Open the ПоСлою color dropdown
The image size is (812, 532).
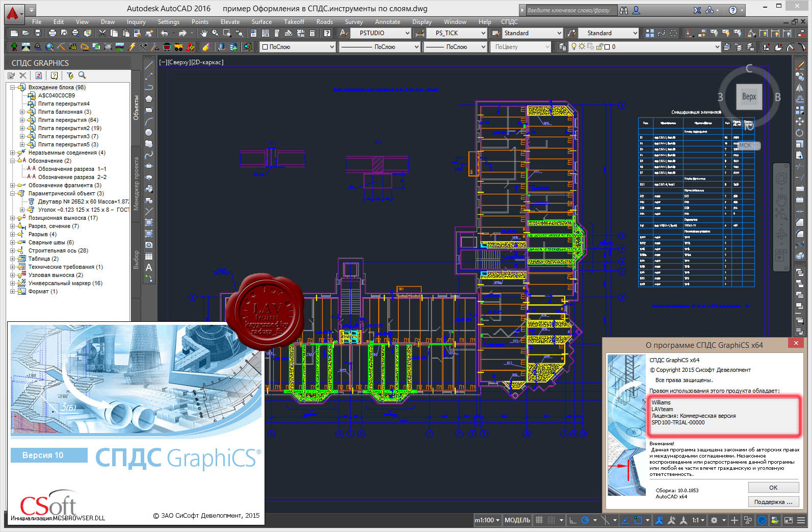(x=298, y=47)
